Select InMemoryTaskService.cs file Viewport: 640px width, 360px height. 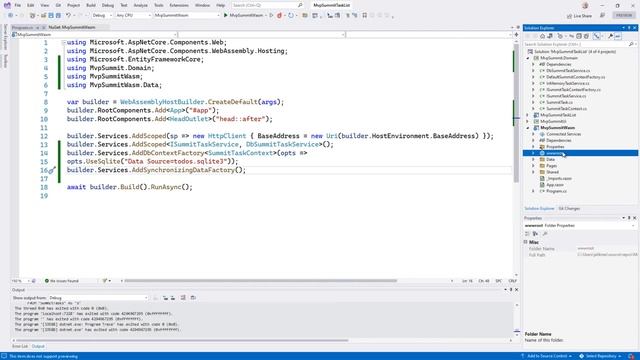(567, 83)
